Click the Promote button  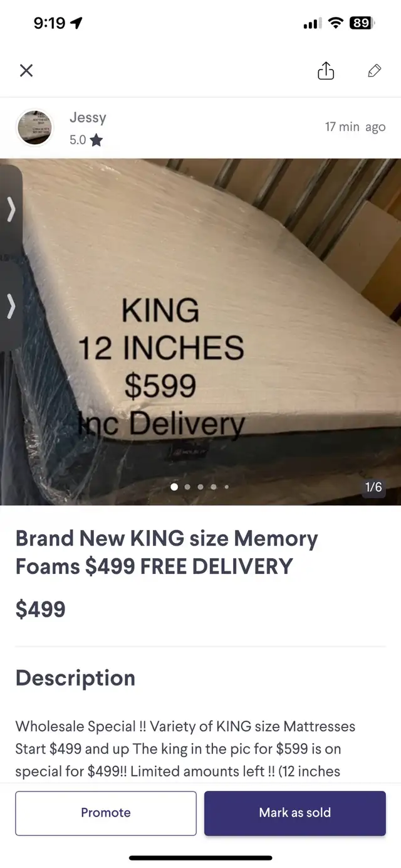[x=106, y=813]
